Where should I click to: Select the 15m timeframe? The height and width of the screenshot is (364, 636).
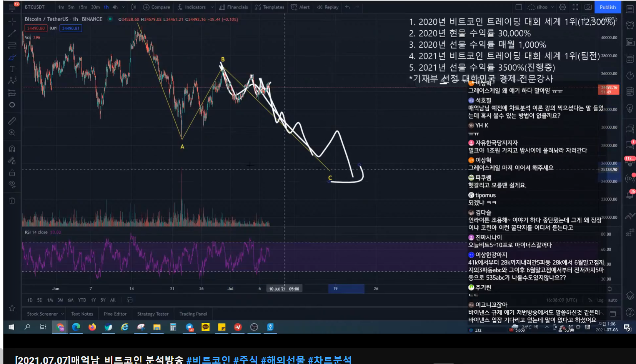pos(83,7)
